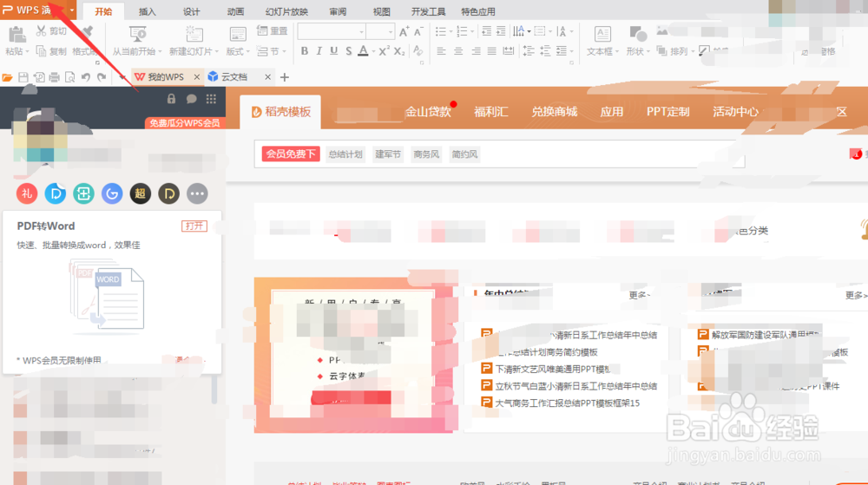Screen dimensions: 868x485
Task: Toggle Underline formatting
Action: point(334,51)
